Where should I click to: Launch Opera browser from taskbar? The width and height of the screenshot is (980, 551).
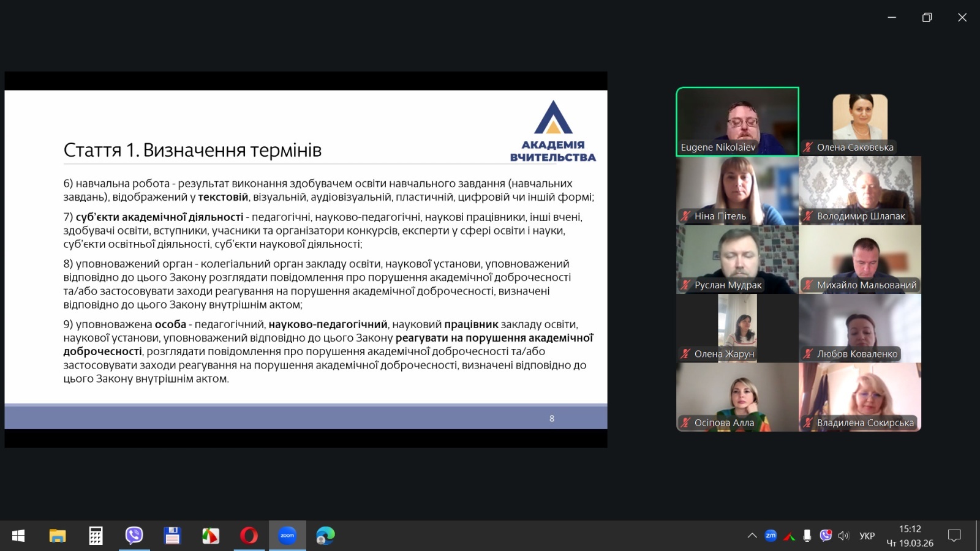pos(249,536)
